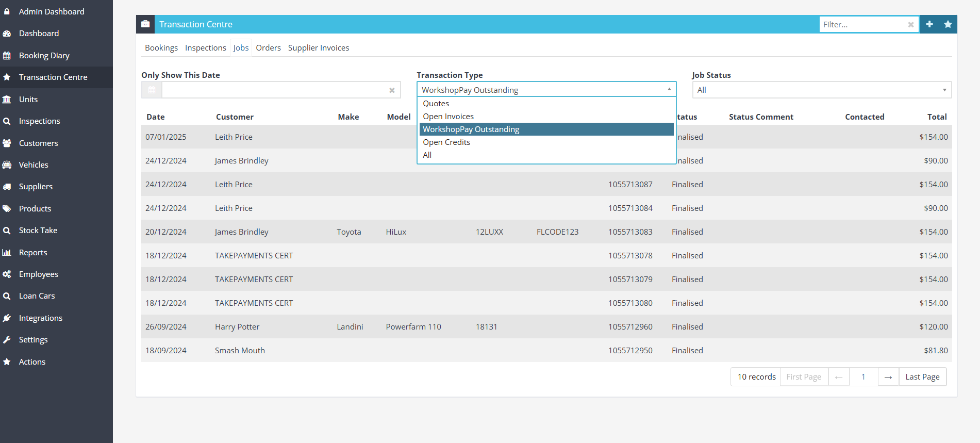The height and width of the screenshot is (443, 980).
Task: Click the FLCODE123 cell
Action: 557,232
